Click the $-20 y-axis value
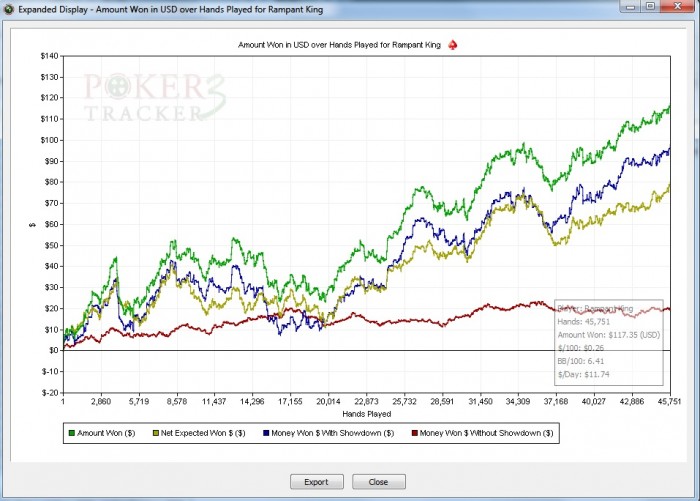The width and height of the screenshot is (700, 501). 50,392
